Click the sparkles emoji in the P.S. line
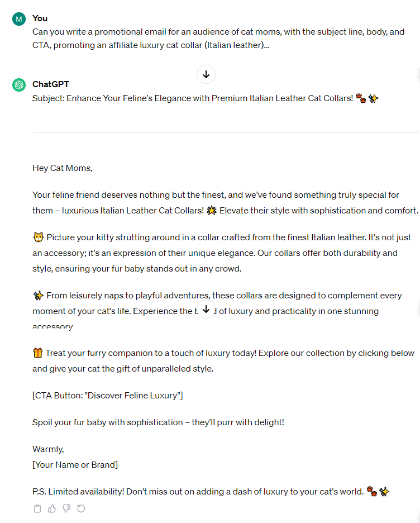The image size is (420, 523). coord(384,491)
